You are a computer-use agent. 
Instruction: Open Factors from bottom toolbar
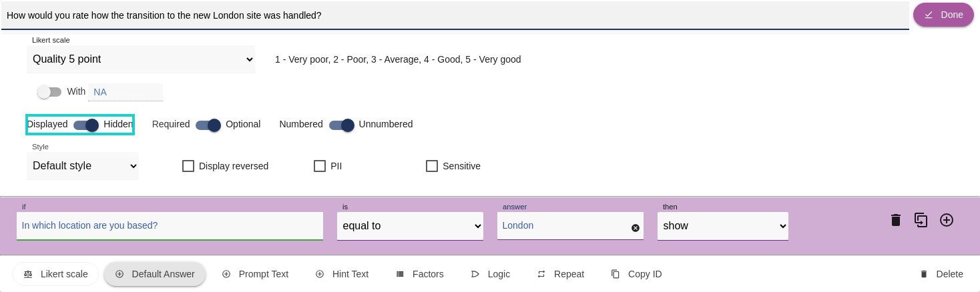pyautogui.click(x=420, y=274)
